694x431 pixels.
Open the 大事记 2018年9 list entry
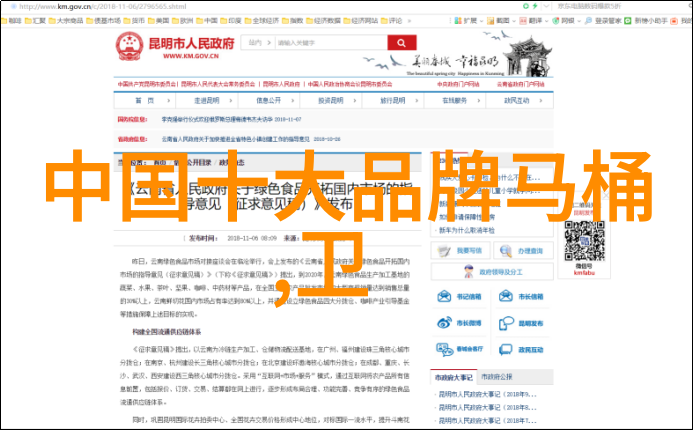click(487, 394)
